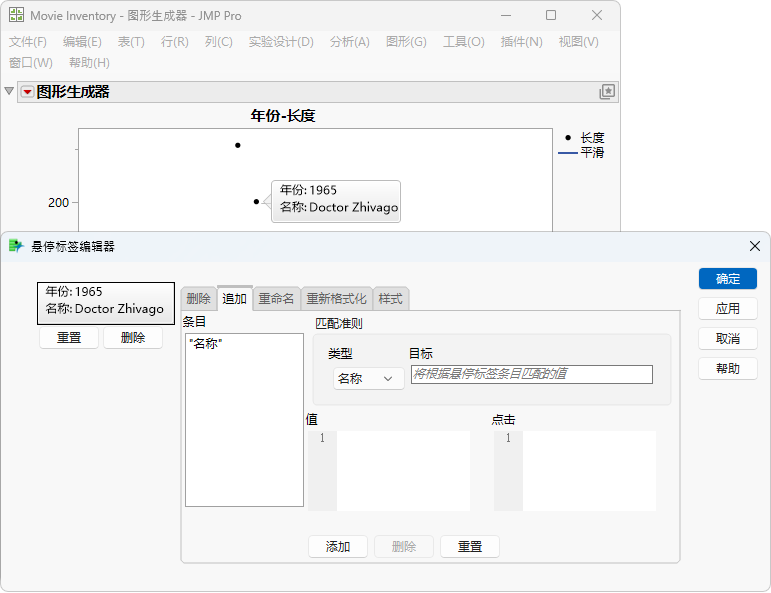Click the 重置 button under label preview
This screenshot has width=771, height=593.
pos(69,338)
